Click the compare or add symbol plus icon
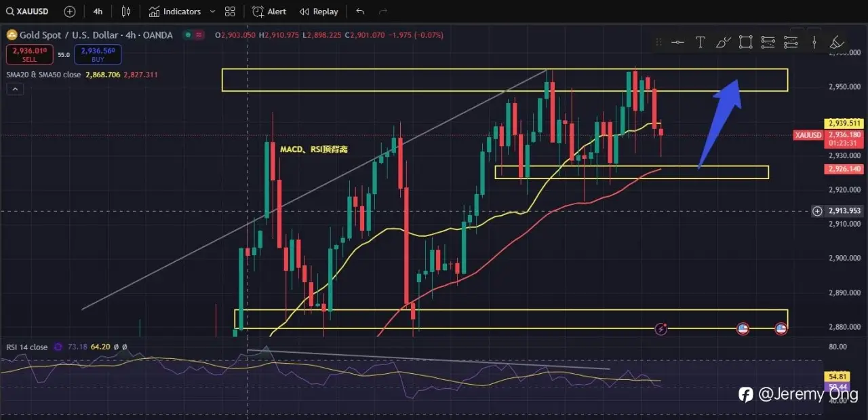Viewport: 868px width, 420px height. [x=69, y=12]
